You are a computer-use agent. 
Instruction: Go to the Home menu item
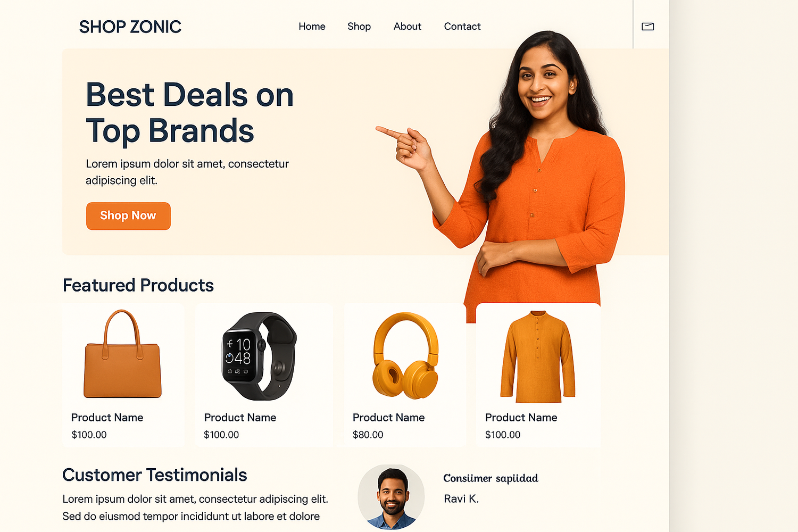(x=312, y=27)
